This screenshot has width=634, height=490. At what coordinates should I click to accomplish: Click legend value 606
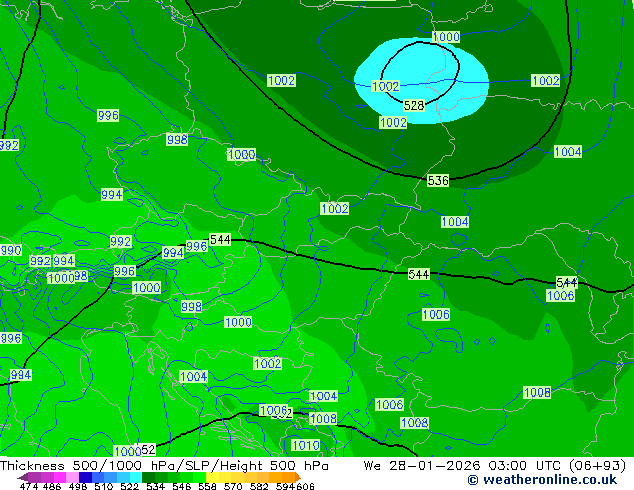[305, 486]
